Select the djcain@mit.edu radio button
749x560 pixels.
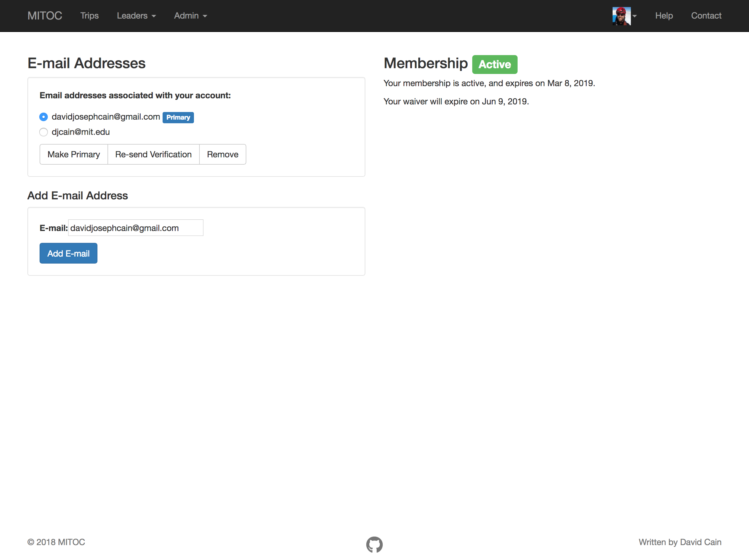click(x=44, y=132)
